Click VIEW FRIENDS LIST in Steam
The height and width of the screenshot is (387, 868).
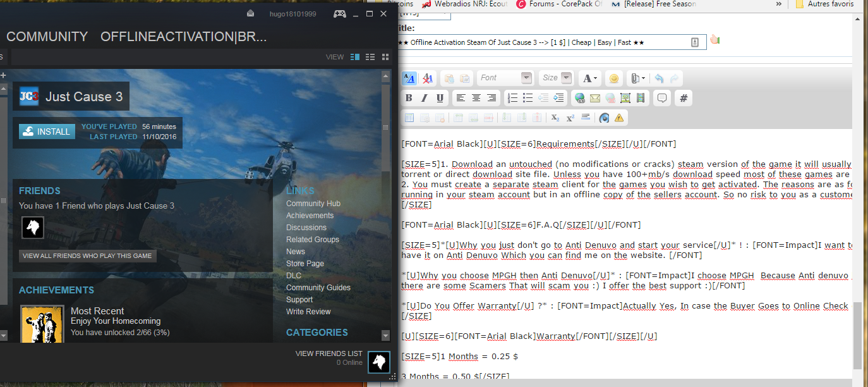pyautogui.click(x=329, y=353)
